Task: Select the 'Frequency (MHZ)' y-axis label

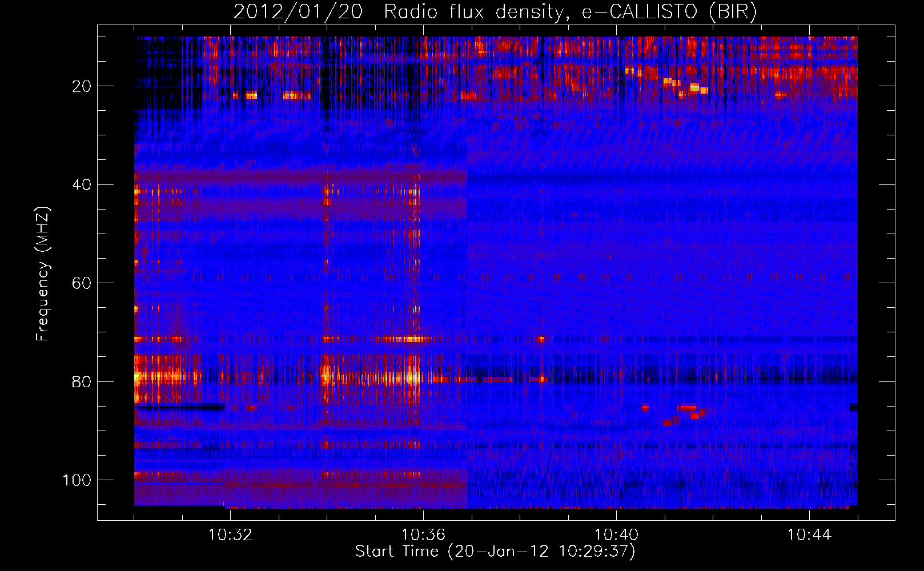Action: 43,274
